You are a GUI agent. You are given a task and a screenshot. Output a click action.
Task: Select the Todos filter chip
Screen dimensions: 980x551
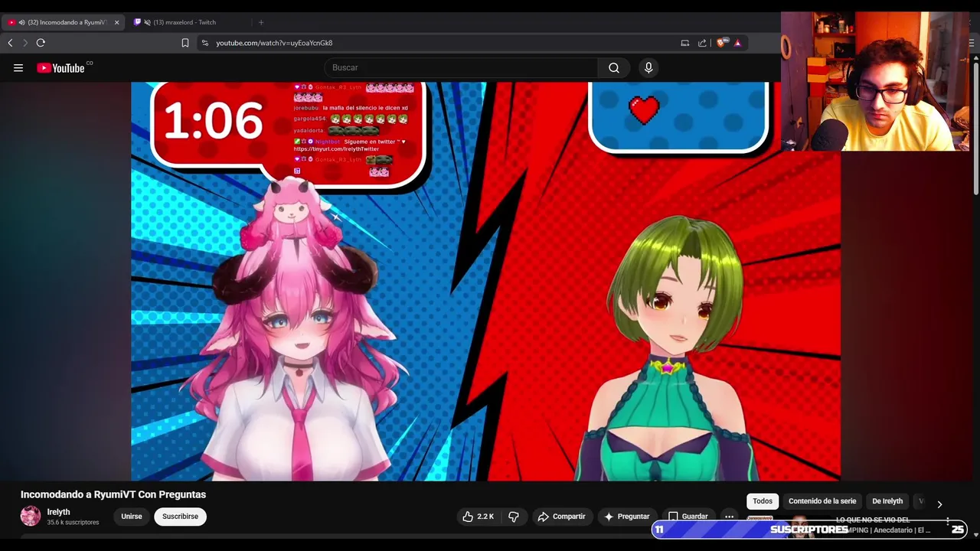[763, 501]
